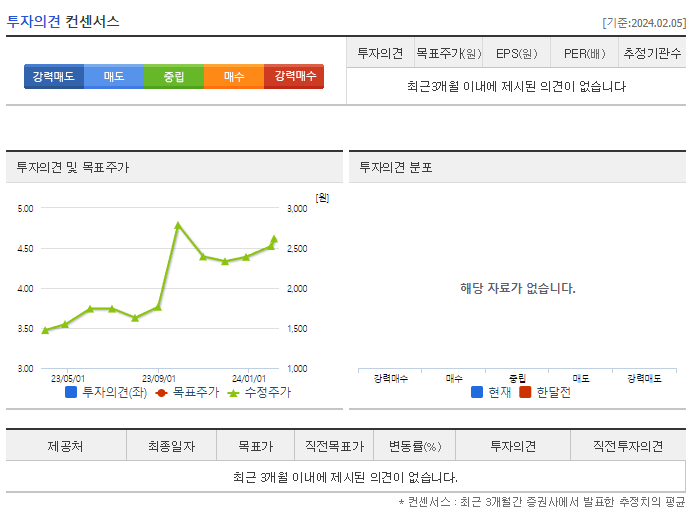The image size is (696, 525).
Task: Click the 중립 axis label in distribution chart
Action: (x=517, y=378)
